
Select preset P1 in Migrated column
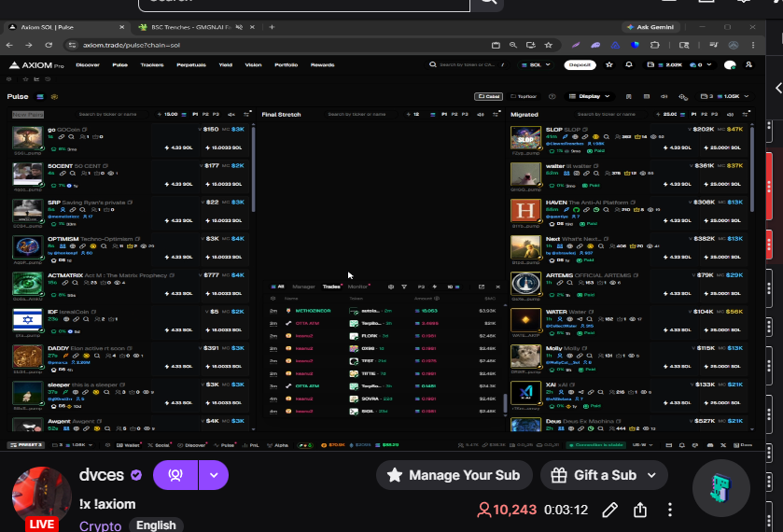point(693,115)
